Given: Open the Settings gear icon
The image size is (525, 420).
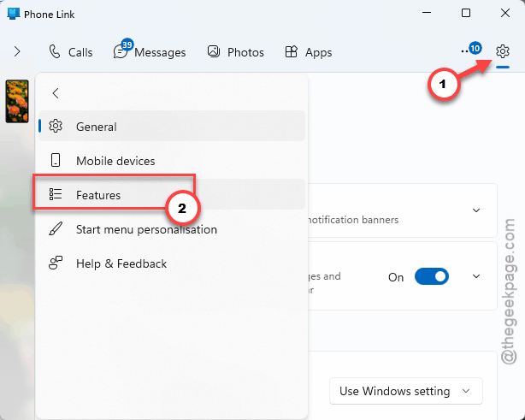Looking at the screenshot, I should [x=503, y=51].
